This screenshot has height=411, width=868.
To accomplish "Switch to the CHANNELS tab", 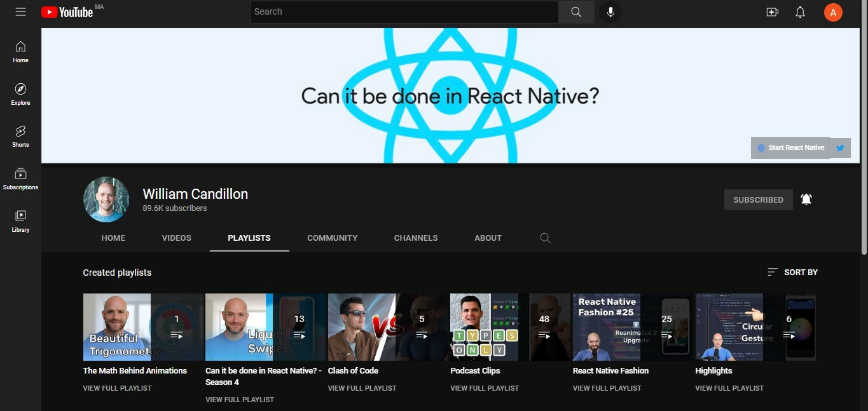I will click(416, 238).
